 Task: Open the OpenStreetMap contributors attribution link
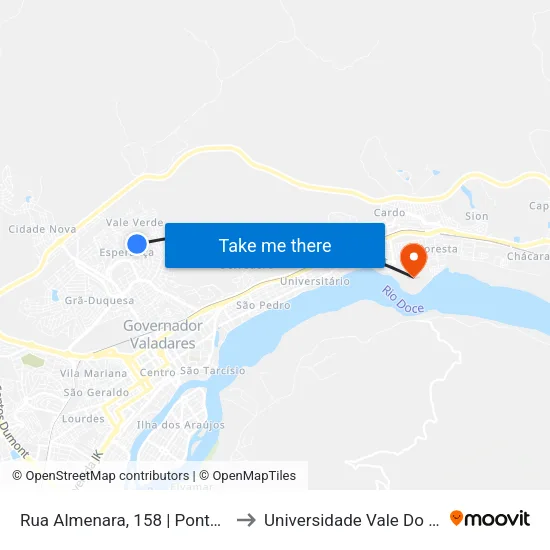(x=101, y=476)
